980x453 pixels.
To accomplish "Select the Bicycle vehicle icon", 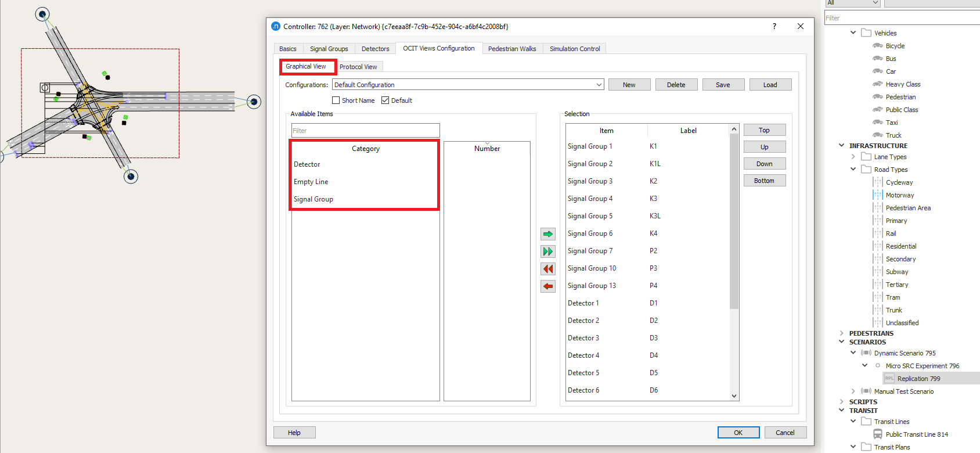I will (878, 46).
